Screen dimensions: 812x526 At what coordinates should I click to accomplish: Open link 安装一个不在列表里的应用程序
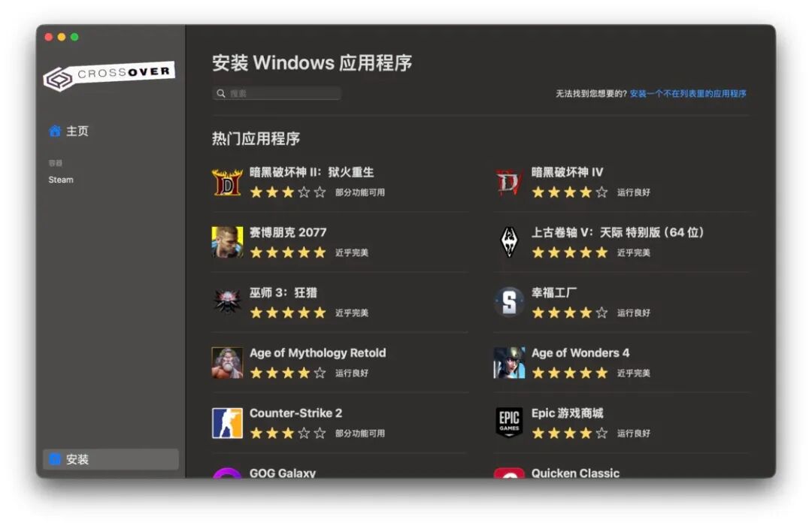(x=688, y=94)
